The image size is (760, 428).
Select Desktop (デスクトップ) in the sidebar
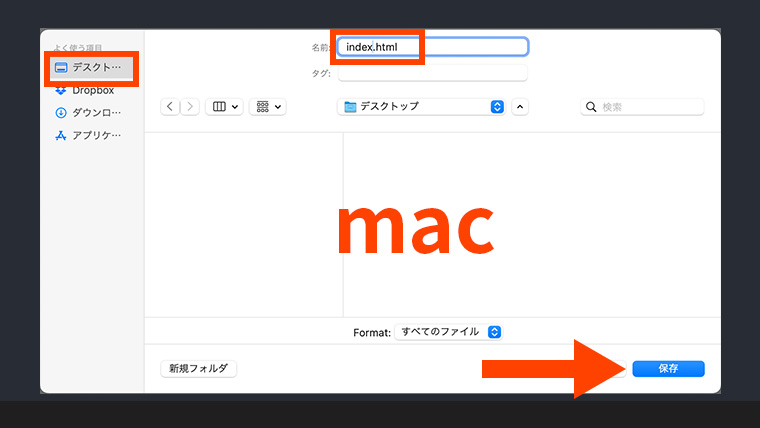pyautogui.click(x=95, y=68)
